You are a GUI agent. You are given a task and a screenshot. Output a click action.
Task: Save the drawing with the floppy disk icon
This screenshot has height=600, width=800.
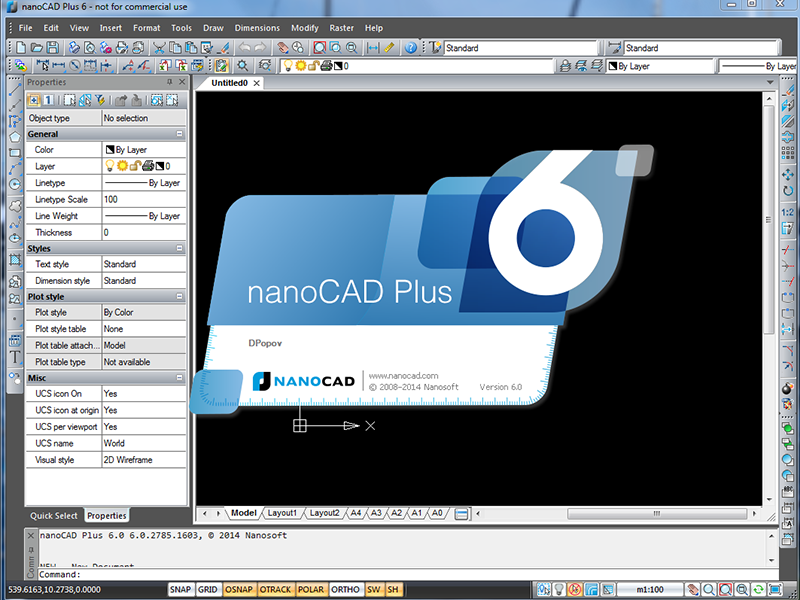pos(53,48)
